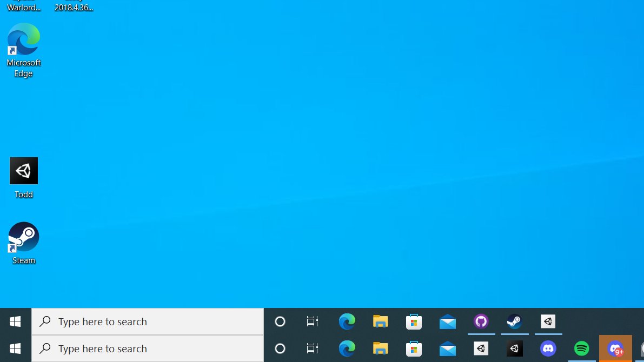Viewport: 644px width, 362px height.
Task: Select the Steam desktop shortcut
Action: tap(23, 243)
